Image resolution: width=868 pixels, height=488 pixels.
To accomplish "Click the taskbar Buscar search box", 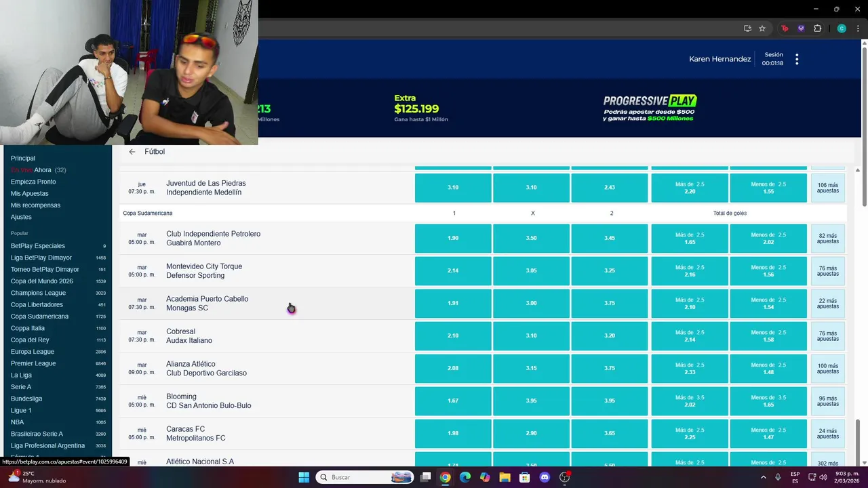I will (x=365, y=477).
